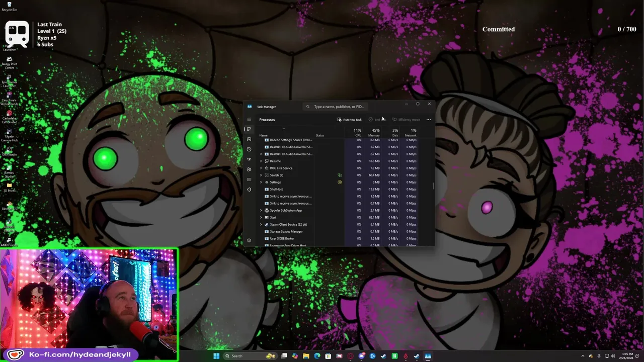Viewport: 644px width, 362px height.
Task: Select the ShellHost process row
Action: pos(339,190)
